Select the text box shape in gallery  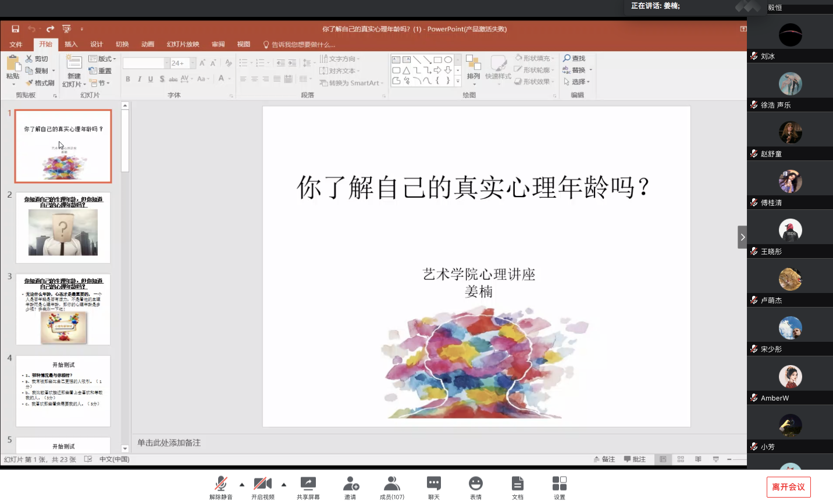[x=396, y=59]
